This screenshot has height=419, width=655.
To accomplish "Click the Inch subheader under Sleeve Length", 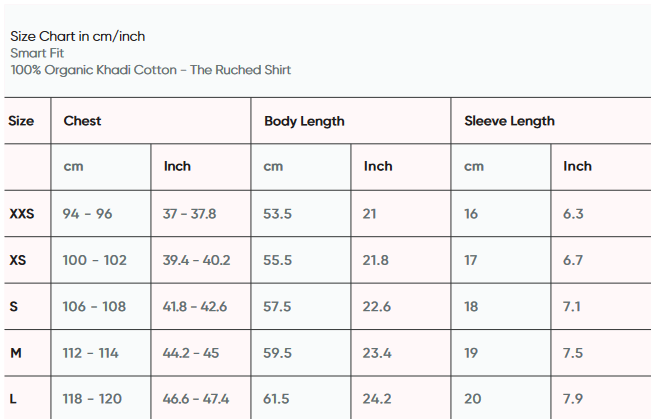I will pyautogui.click(x=577, y=166).
